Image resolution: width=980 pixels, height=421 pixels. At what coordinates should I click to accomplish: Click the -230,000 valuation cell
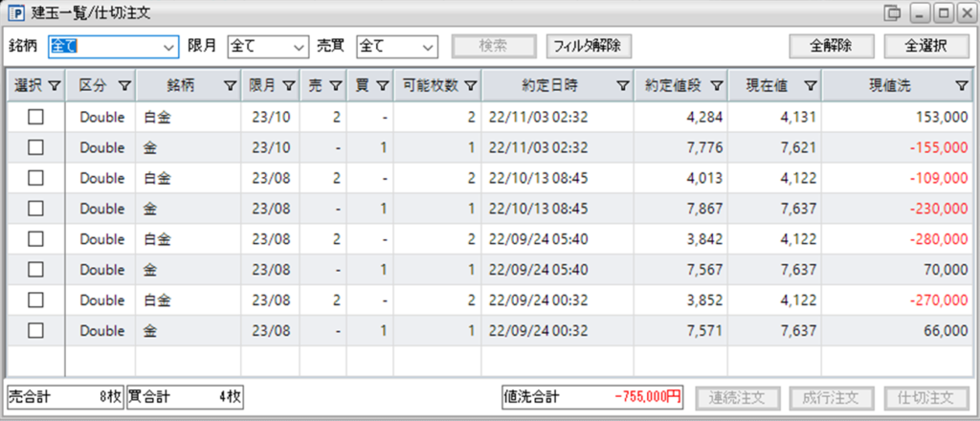click(x=896, y=209)
